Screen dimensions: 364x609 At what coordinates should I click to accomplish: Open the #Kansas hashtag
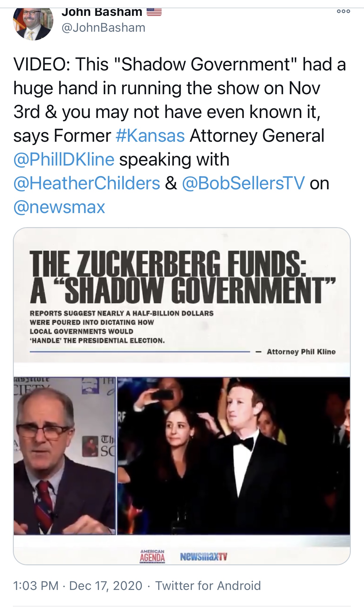[150, 135]
